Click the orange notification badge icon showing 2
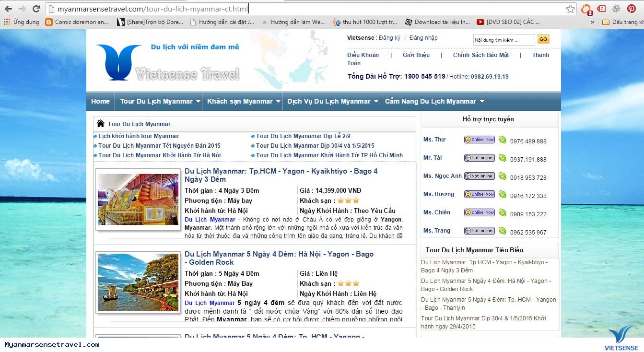Screen dimensions: 644x352 coord(586,8)
